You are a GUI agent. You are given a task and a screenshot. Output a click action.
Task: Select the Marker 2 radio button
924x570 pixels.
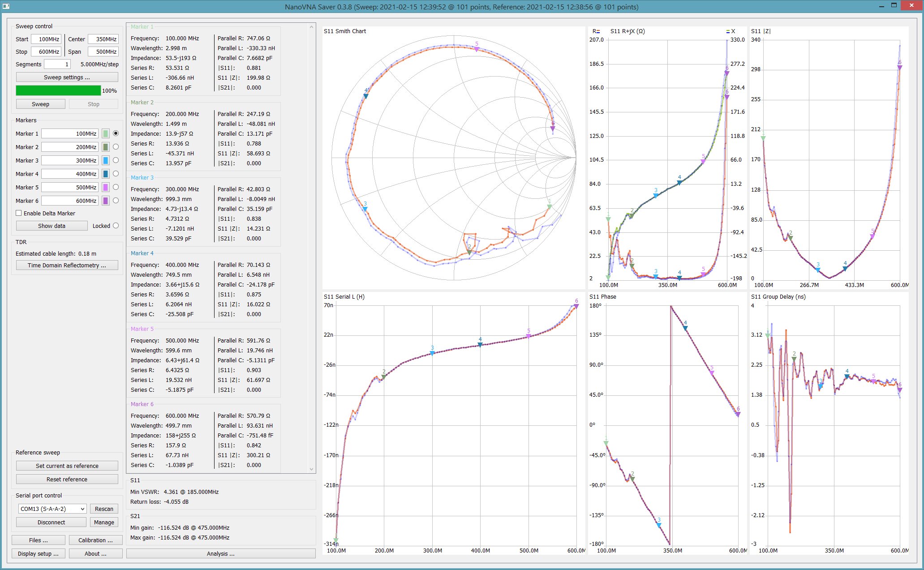point(116,147)
